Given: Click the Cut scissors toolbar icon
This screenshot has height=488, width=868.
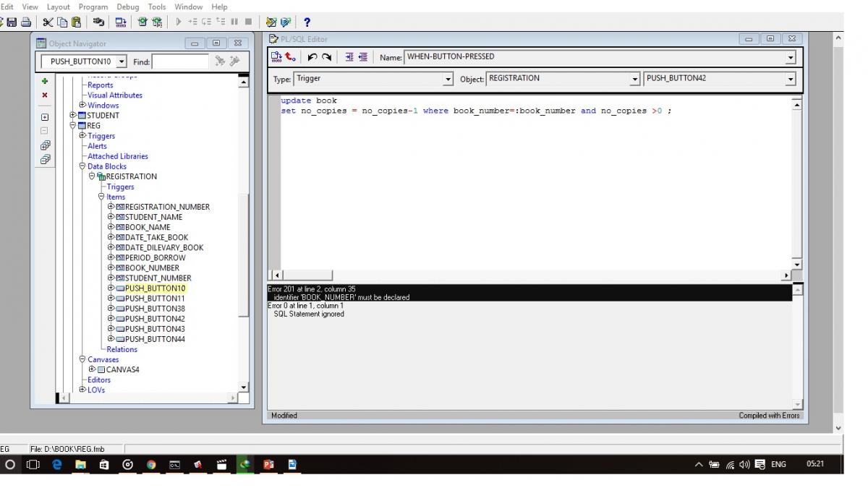Looking at the screenshot, I should [48, 23].
